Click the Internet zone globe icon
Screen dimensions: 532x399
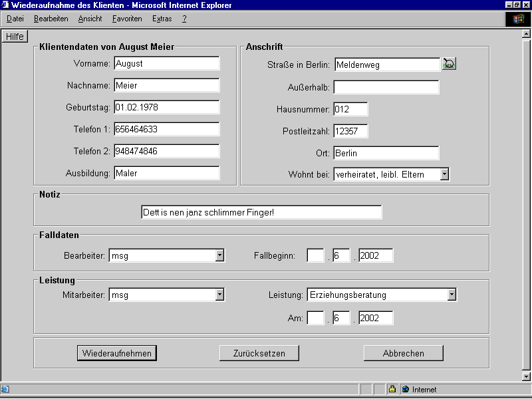(x=405, y=390)
